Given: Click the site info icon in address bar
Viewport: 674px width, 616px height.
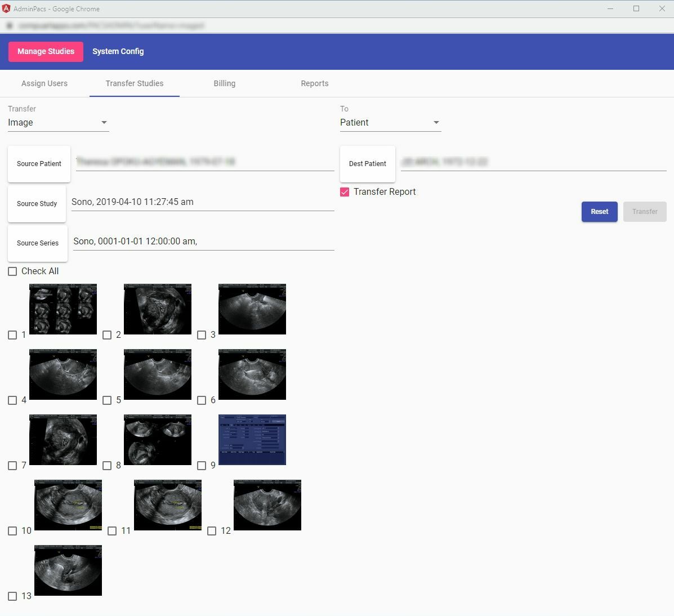Looking at the screenshot, I should 10,26.
